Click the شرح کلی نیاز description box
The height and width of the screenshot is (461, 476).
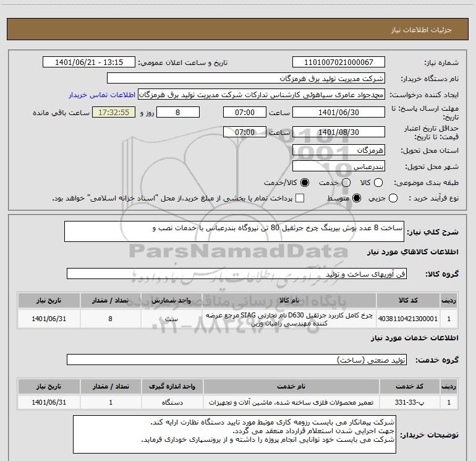234,231
